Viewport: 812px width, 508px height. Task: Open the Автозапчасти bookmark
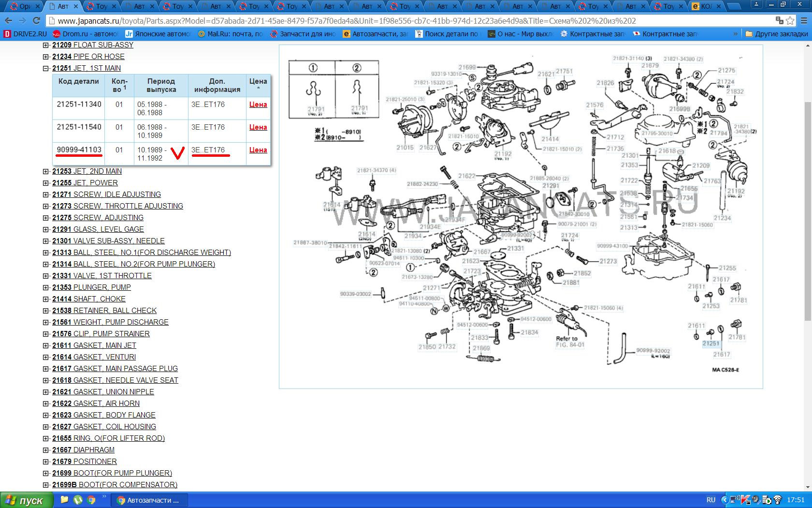[x=376, y=34]
